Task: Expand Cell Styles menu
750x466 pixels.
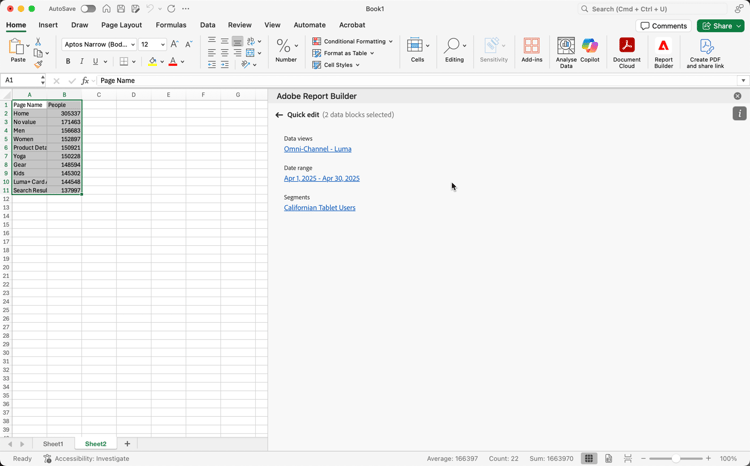Action: tap(358, 65)
